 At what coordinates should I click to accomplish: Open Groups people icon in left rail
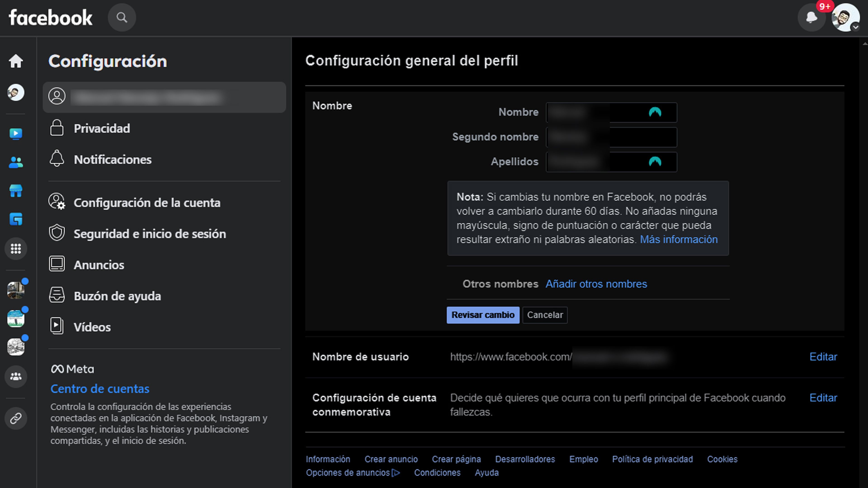point(16,377)
